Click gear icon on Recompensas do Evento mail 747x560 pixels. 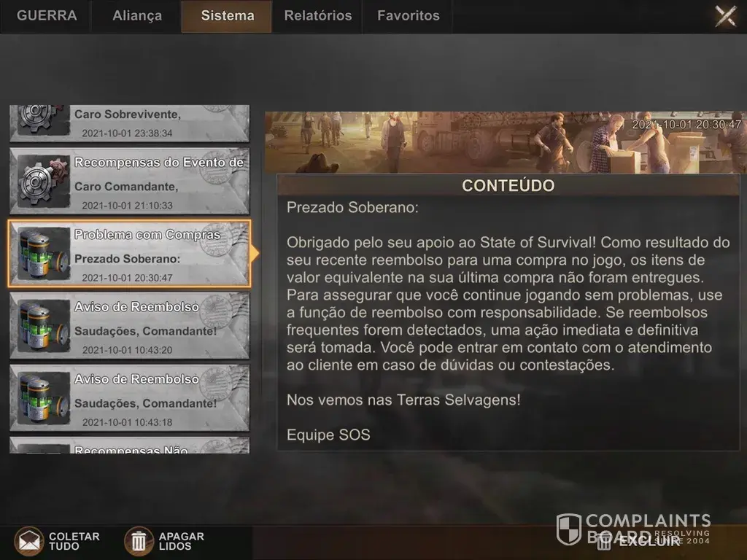pyautogui.click(x=42, y=181)
